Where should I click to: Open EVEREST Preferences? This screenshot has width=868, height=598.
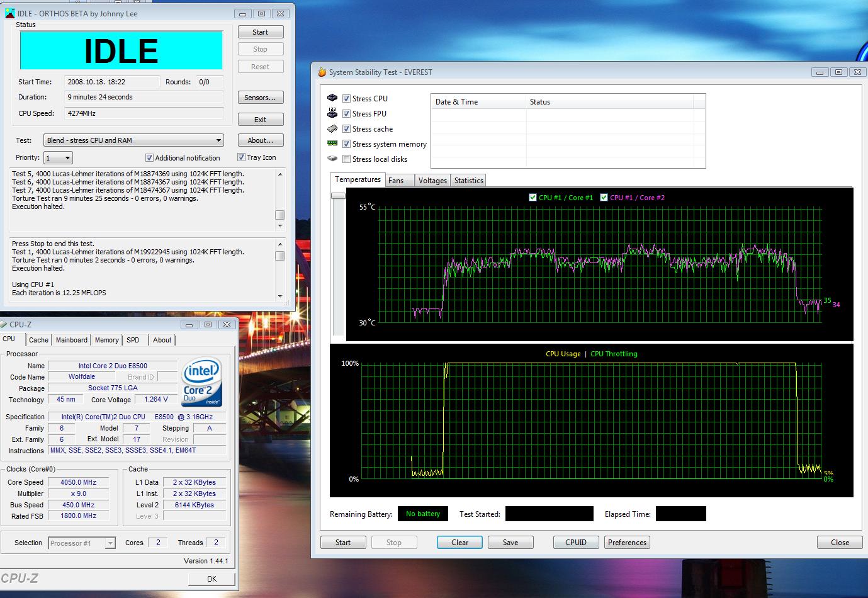[627, 543]
